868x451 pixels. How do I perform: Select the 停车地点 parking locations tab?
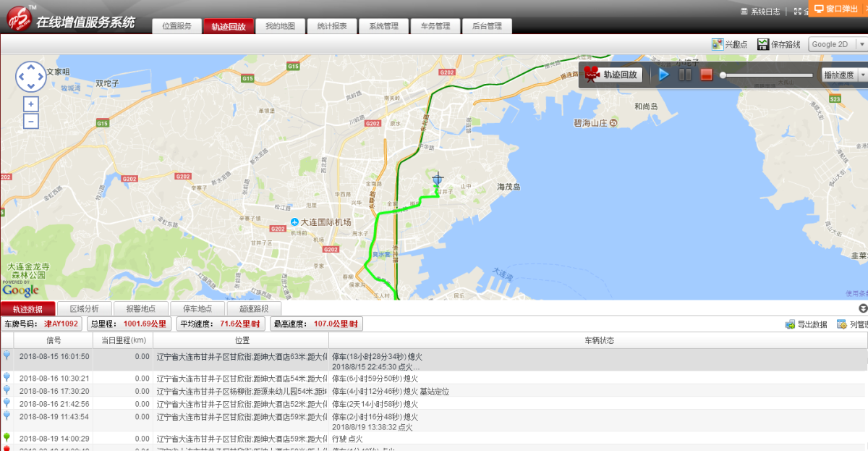[x=197, y=309]
